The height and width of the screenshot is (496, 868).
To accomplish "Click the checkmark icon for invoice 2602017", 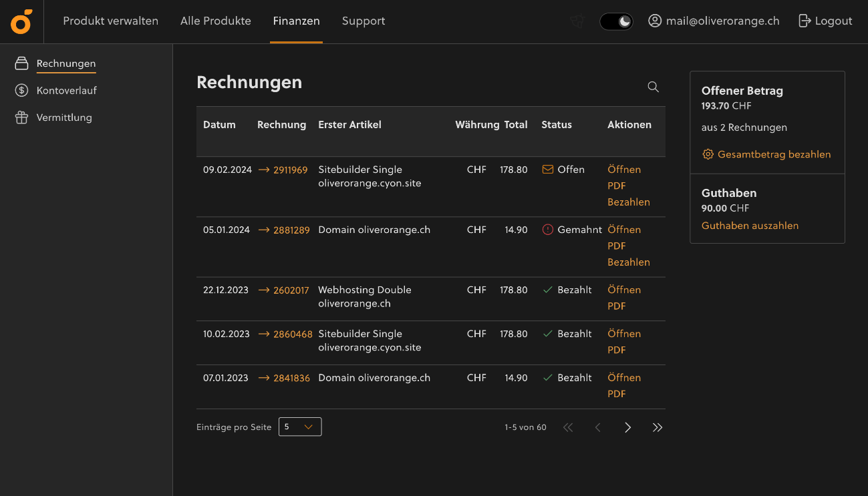I will point(547,290).
